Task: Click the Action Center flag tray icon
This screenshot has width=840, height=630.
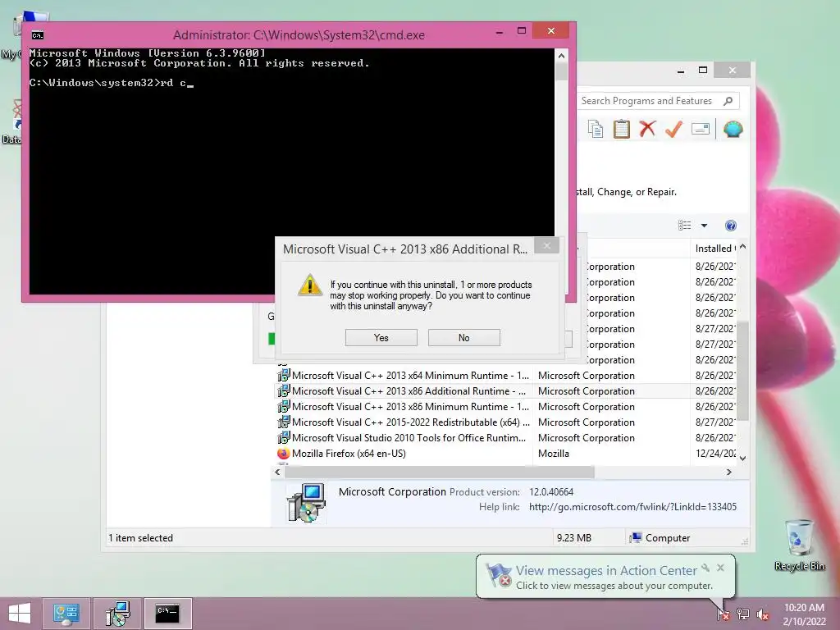Action: (x=724, y=614)
